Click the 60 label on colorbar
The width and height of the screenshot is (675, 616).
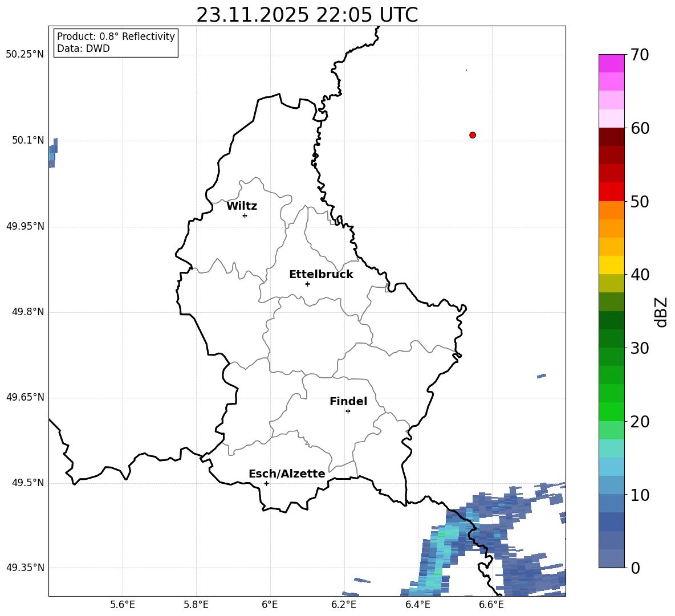pyautogui.click(x=640, y=128)
